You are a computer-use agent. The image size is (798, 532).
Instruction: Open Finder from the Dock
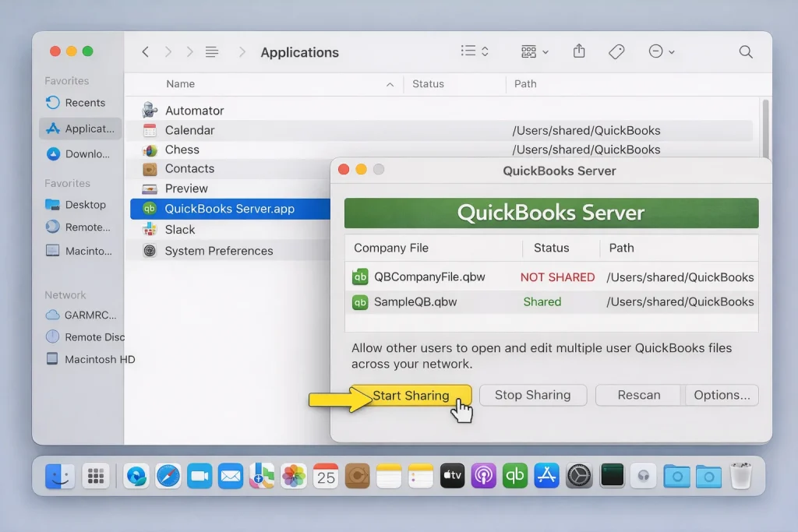coord(59,477)
